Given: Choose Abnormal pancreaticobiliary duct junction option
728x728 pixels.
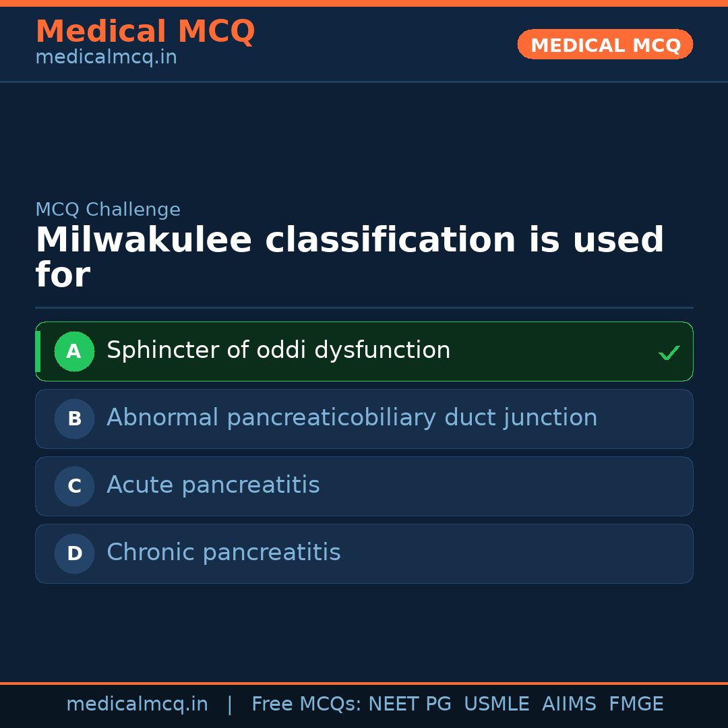Looking at the screenshot, I should [352, 418].
